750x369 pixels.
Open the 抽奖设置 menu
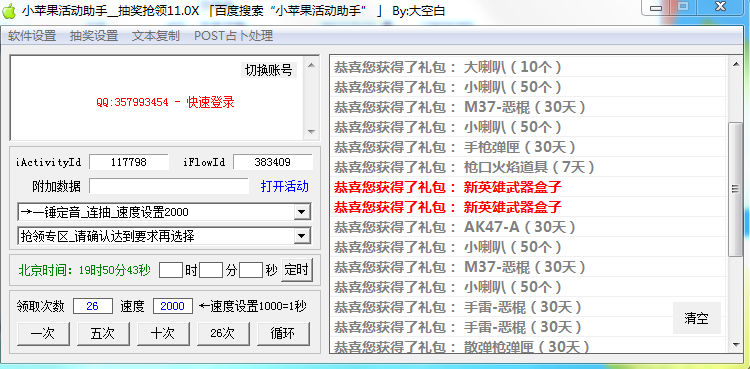pos(94,36)
